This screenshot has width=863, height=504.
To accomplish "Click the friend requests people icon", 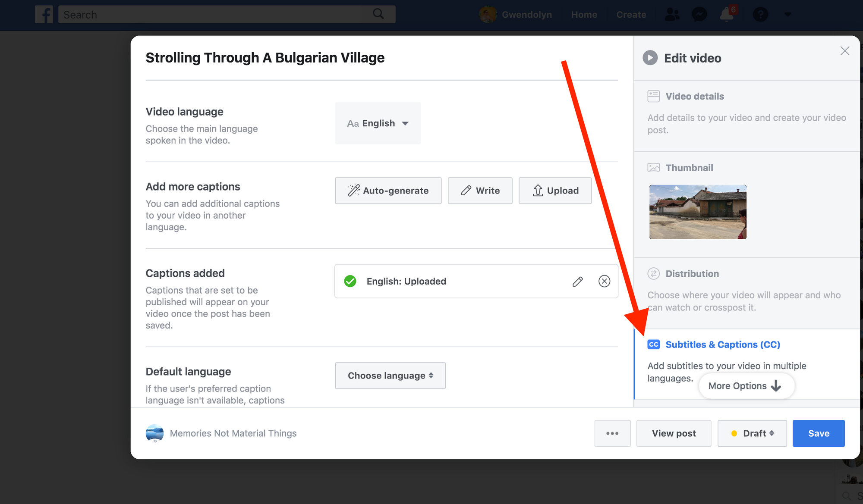I will [x=672, y=15].
